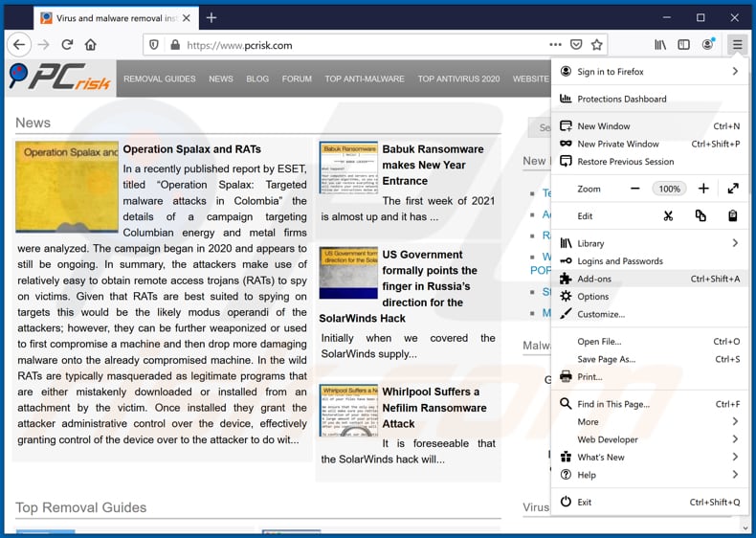Open the Protections Dashboard
The height and width of the screenshot is (538, 756).
coord(649,99)
